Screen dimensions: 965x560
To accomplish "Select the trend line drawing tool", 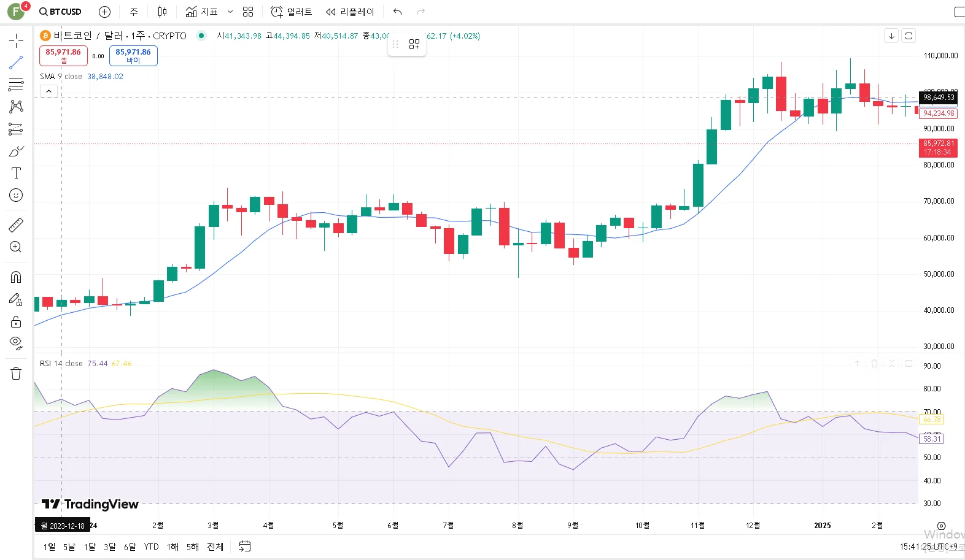I will pos(16,63).
